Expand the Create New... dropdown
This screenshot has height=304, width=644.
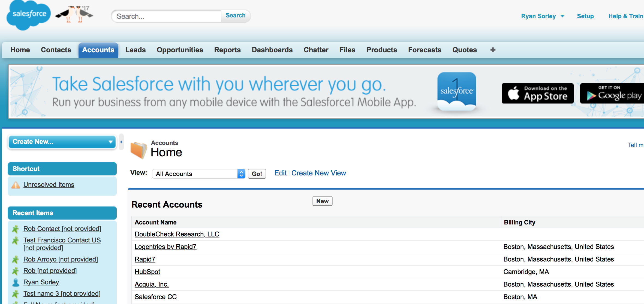coord(62,142)
